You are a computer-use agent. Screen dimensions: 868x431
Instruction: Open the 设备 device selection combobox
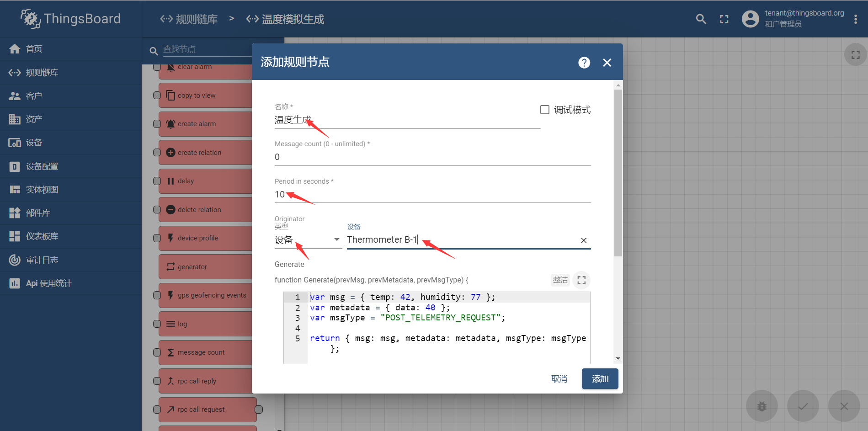[x=457, y=239]
